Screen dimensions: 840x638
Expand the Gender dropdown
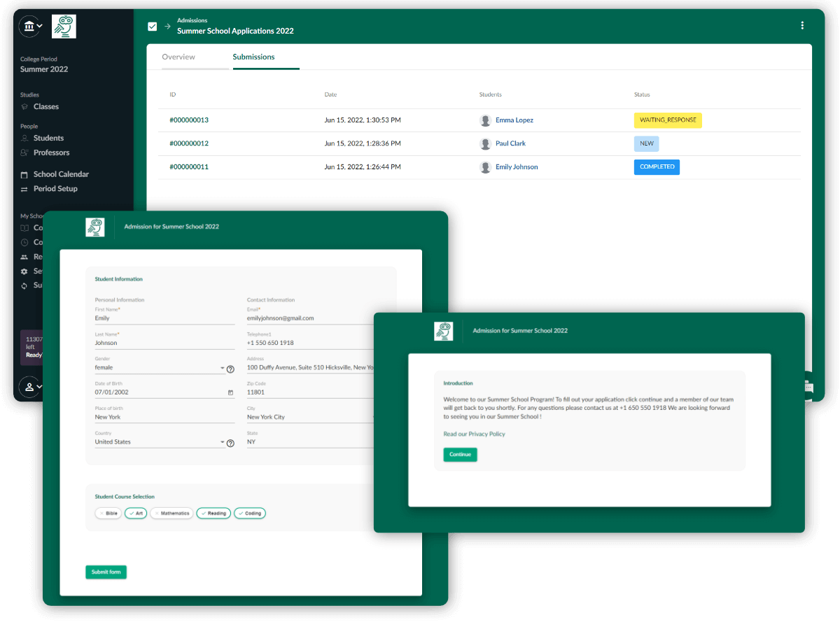pyautogui.click(x=223, y=368)
